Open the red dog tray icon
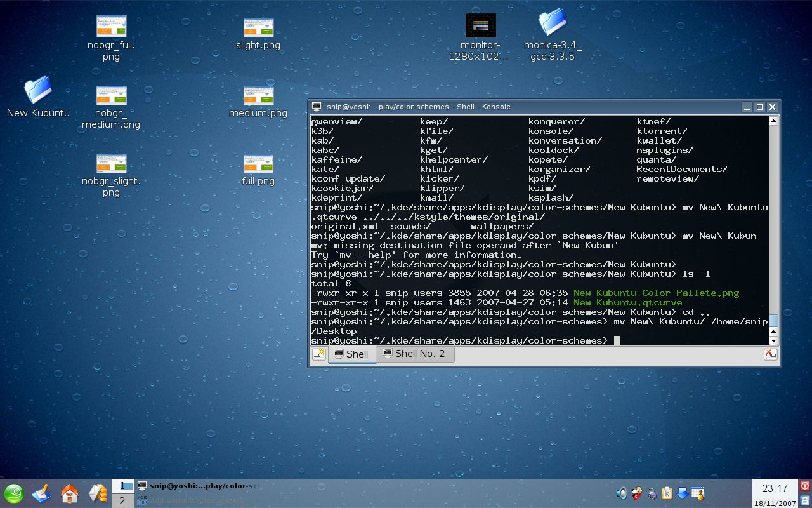This screenshot has height=508, width=812. pos(637,493)
